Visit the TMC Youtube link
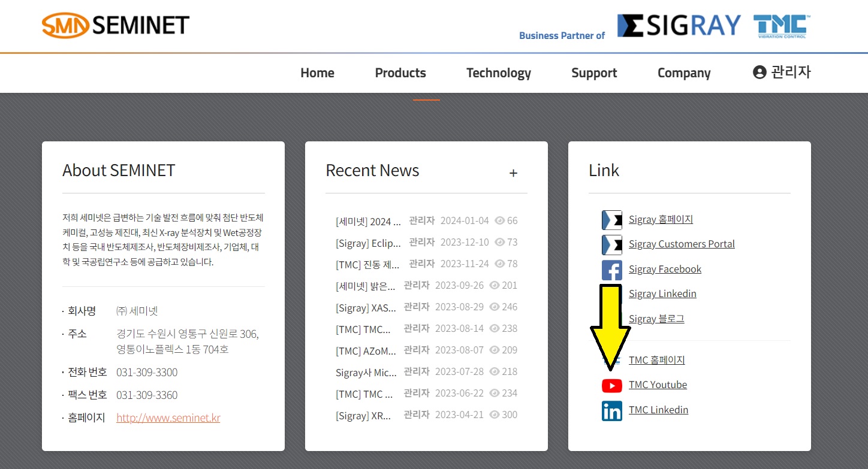This screenshot has width=868, height=469. (658, 385)
